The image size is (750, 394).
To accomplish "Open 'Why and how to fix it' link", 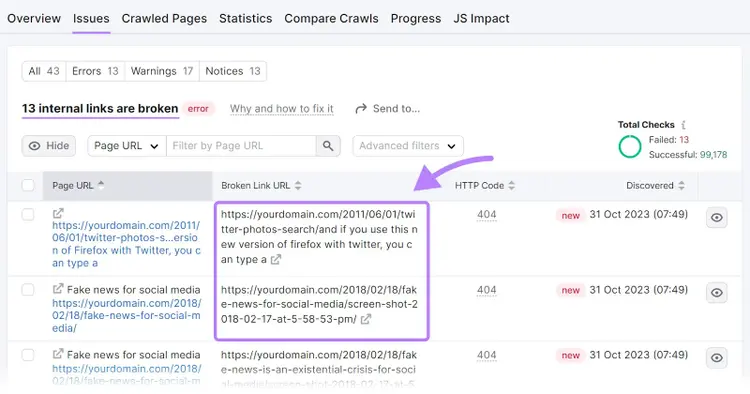I will coord(282,109).
